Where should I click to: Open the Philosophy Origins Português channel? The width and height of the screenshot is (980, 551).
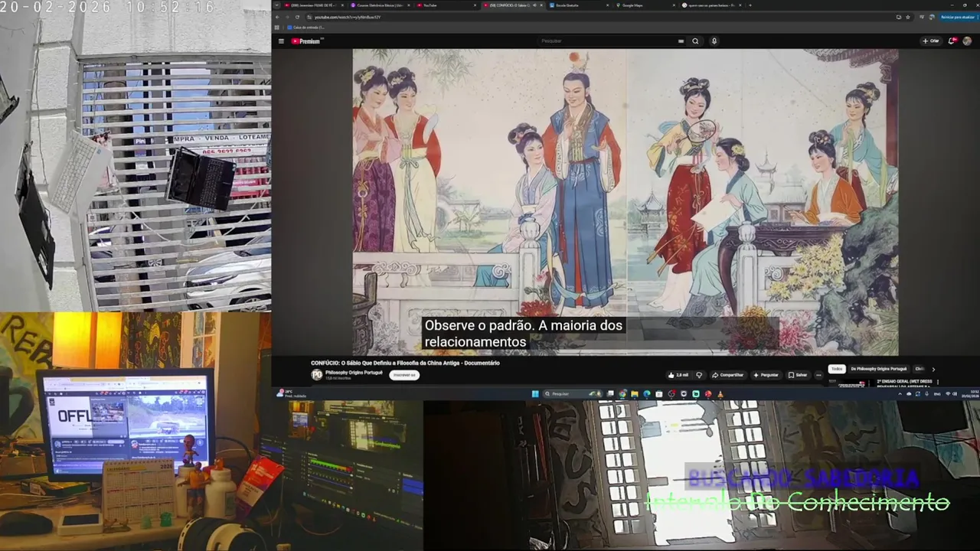pyautogui.click(x=354, y=372)
